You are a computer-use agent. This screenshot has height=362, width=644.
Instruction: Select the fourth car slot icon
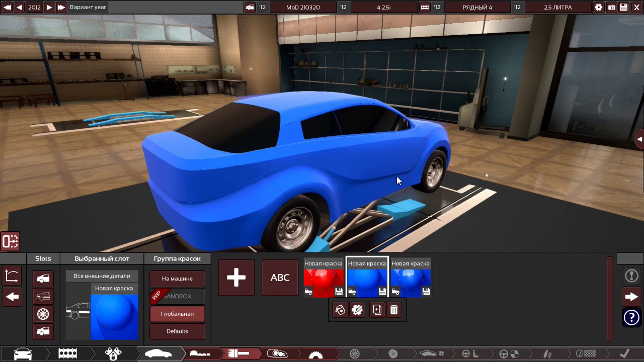click(x=43, y=331)
